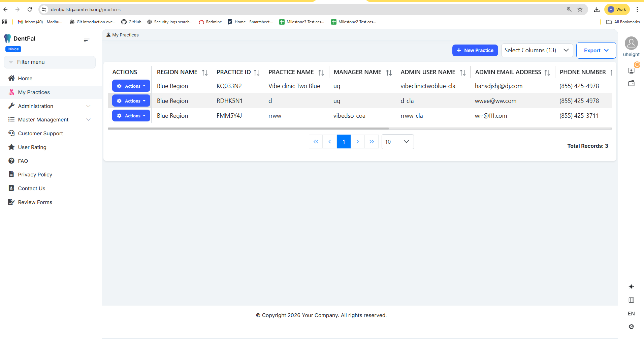Image resolution: width=644 pixels, height=339 pixels.
Task: Open the Select Columns (13) dropdown
Action: click(x=537, y=51)
